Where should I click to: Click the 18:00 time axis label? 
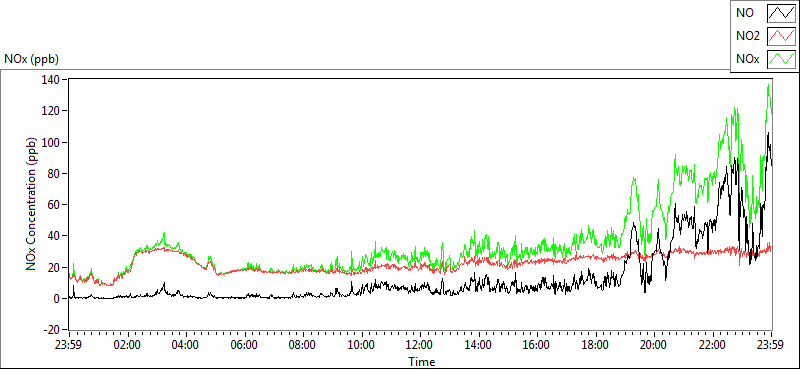(x=596, y=344)
